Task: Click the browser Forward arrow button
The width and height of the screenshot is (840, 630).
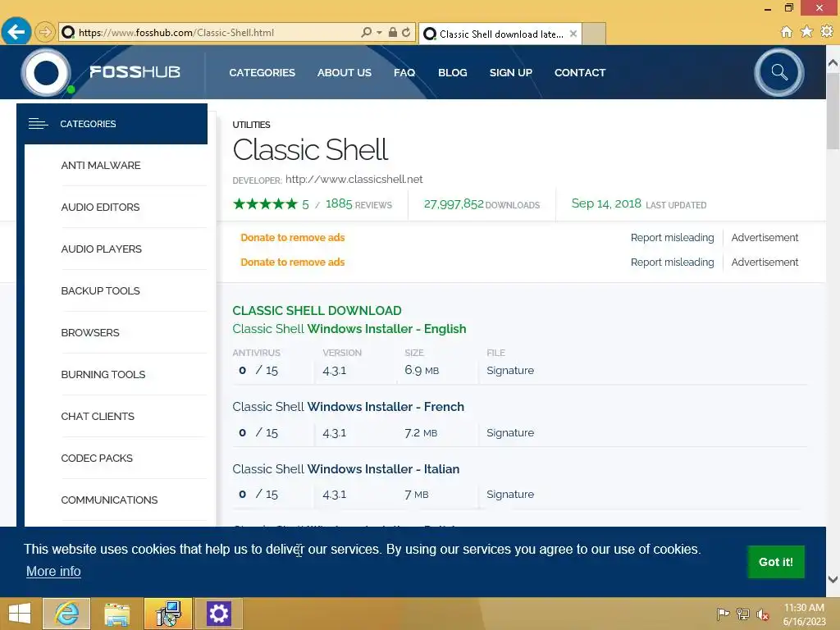Action: 45,32
